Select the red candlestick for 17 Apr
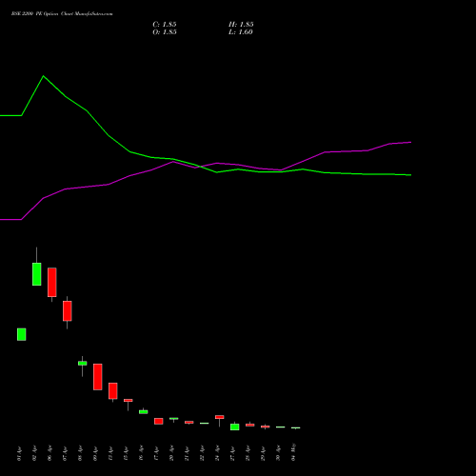Image resolution: width=476 pixels, height=476 pixels. pyautogui.click(x=159, y=421)
